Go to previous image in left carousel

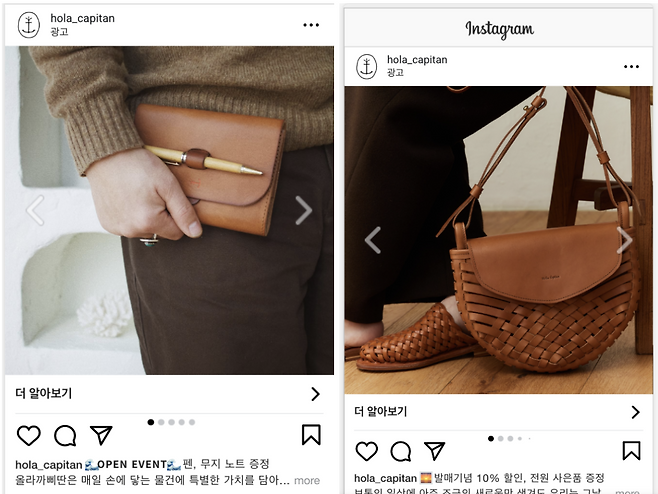click(35, 210)
